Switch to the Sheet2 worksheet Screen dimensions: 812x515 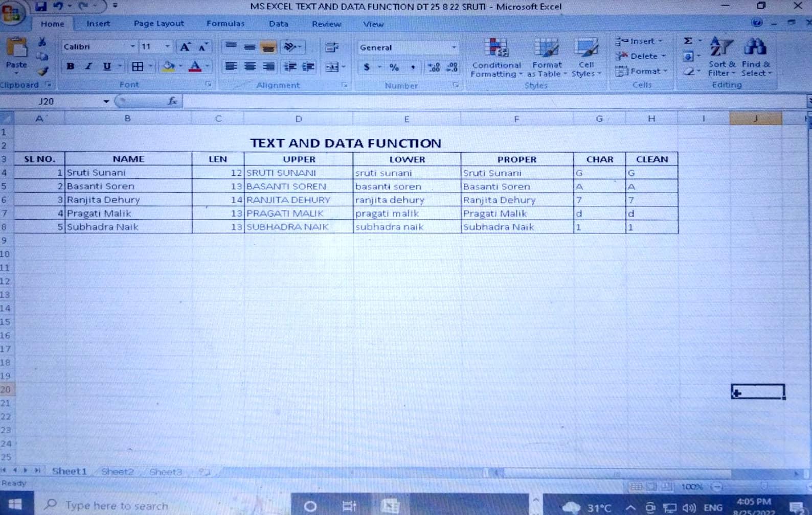(117, 472)
